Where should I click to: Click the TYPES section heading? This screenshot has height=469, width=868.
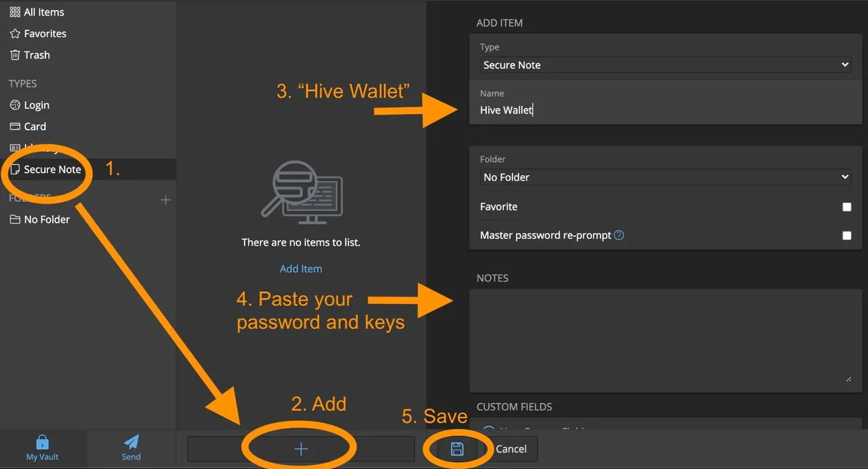[x=23, y=83]
